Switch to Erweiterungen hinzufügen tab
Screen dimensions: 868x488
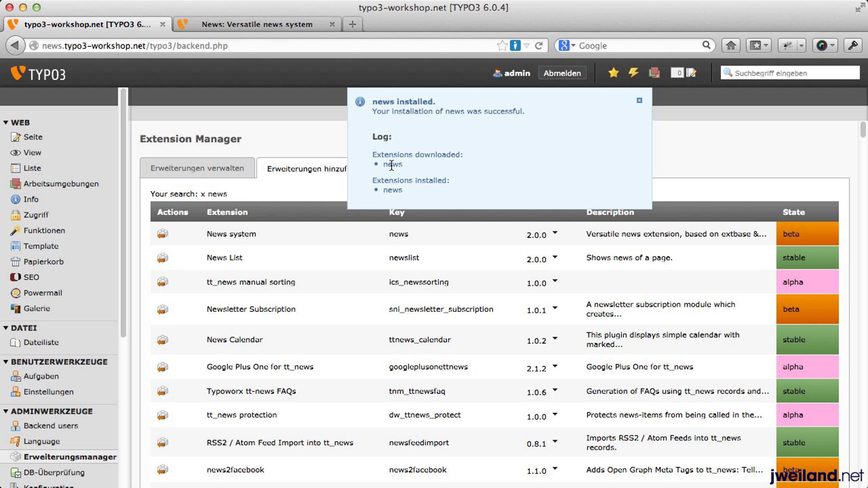point(302,168)
